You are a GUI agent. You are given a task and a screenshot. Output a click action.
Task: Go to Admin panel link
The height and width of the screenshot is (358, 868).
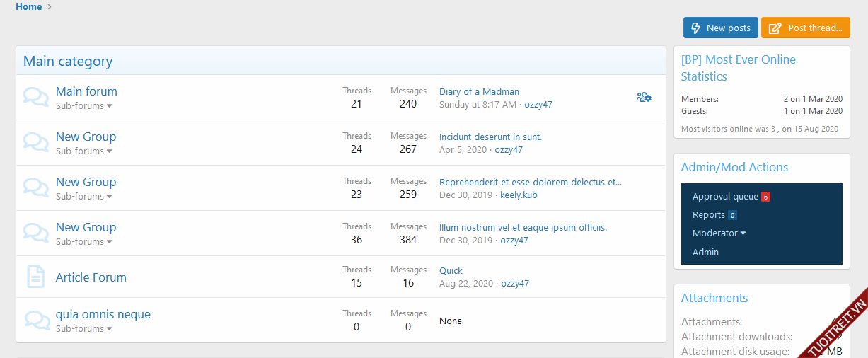[x=705, y=253]
